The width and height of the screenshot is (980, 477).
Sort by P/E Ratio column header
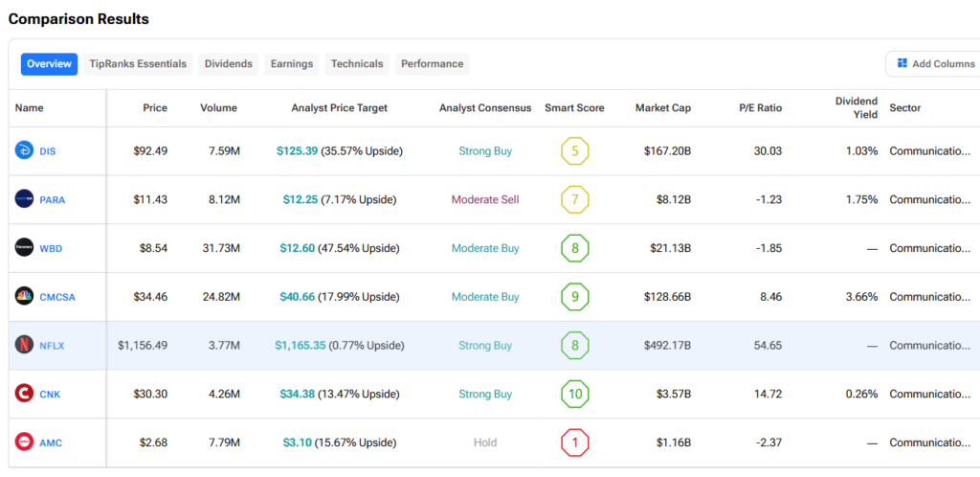point(760,107)
